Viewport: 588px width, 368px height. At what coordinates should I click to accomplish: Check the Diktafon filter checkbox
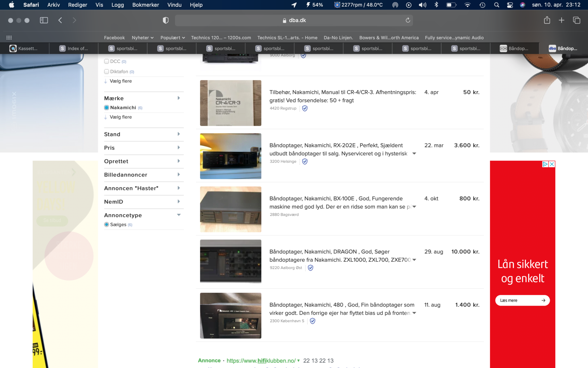point(107,72)
